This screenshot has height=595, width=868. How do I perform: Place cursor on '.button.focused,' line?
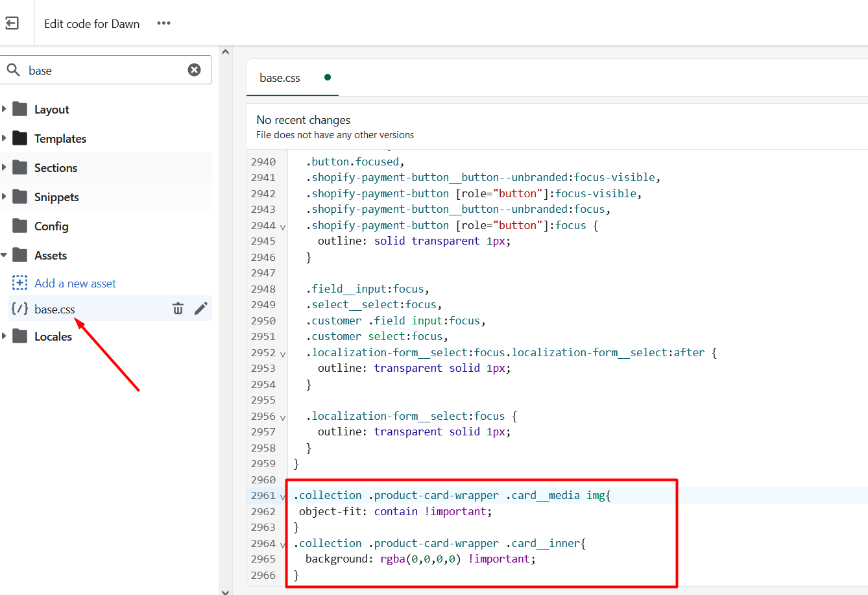(x=356, y=162)
